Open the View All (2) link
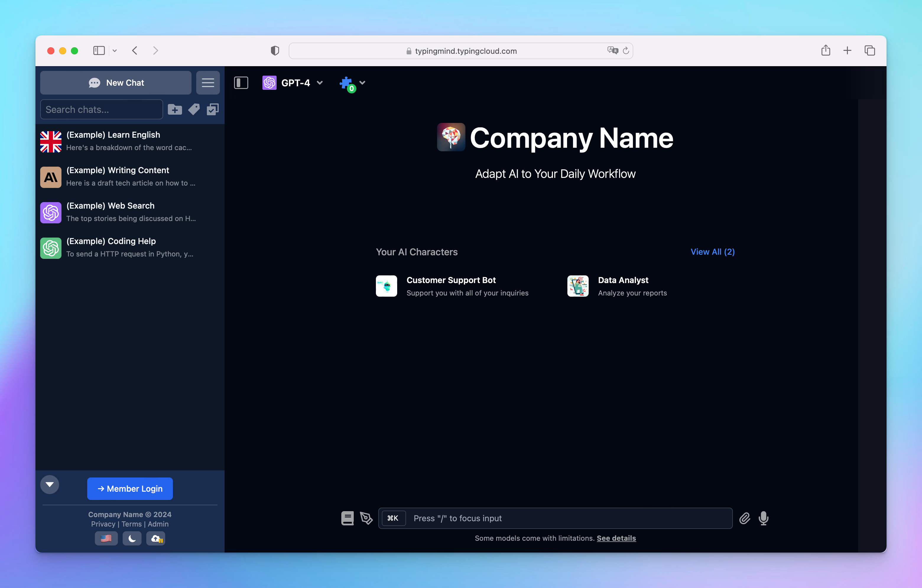Image resolution: width=922 pixels, height=588 pixels. [712, 251]
